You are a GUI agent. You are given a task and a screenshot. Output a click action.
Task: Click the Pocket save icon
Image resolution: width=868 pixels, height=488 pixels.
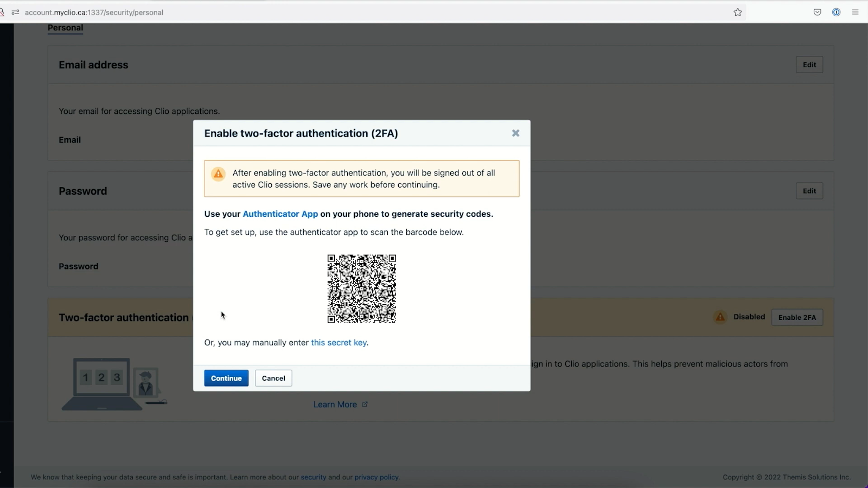[817, 12]
